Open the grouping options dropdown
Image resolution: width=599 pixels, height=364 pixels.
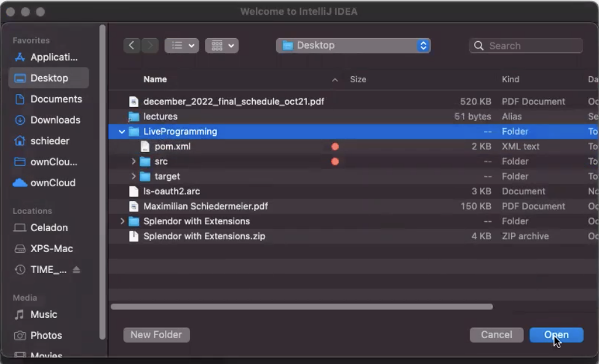click(x=221, y=45)
